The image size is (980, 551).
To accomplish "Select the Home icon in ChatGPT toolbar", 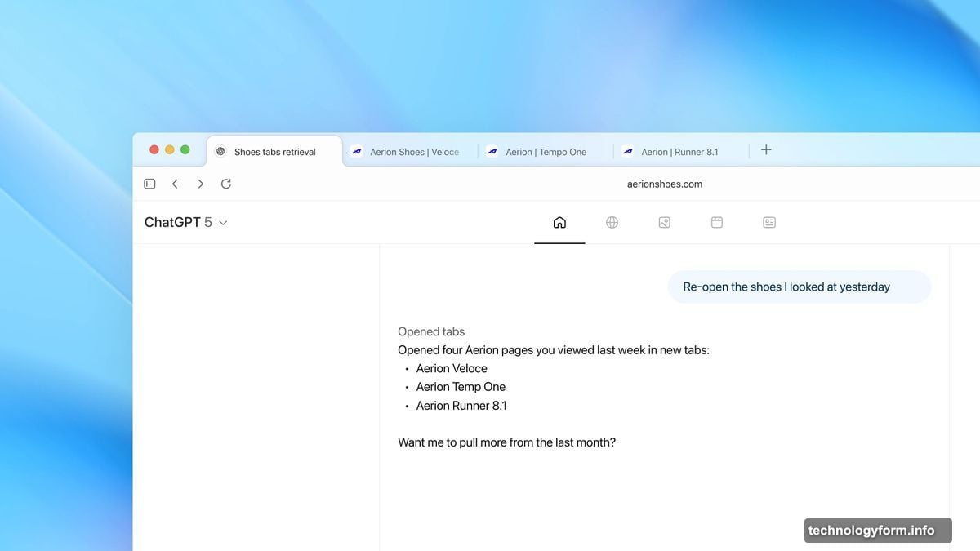I will (559, 222).
